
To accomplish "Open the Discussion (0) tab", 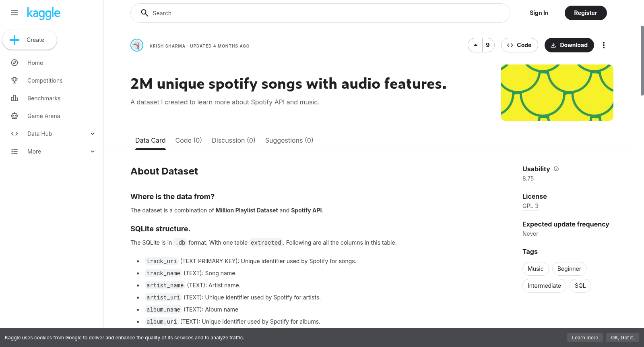I will 233,140.
